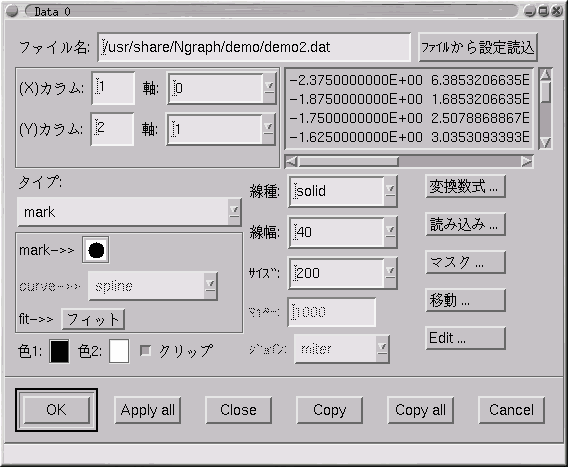Click the Copy all button
This screenshot has height=467, width=568.
pyautogui.click(x=420, y=410)
